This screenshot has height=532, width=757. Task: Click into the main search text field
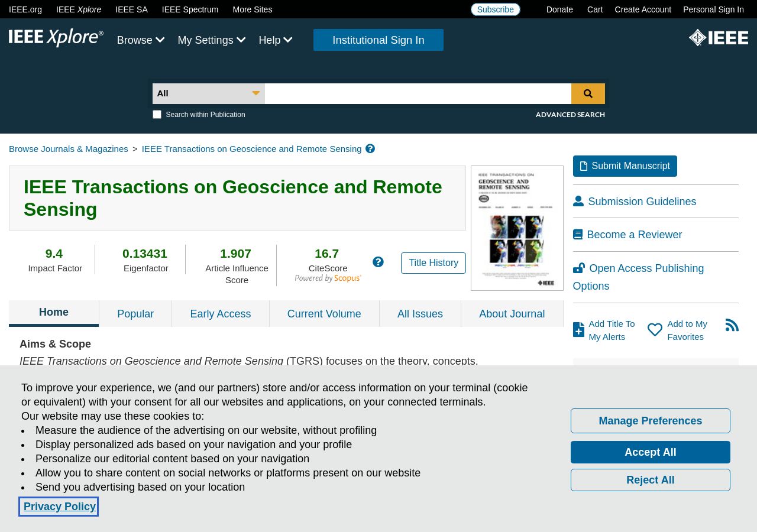click(x=418, y=93)
